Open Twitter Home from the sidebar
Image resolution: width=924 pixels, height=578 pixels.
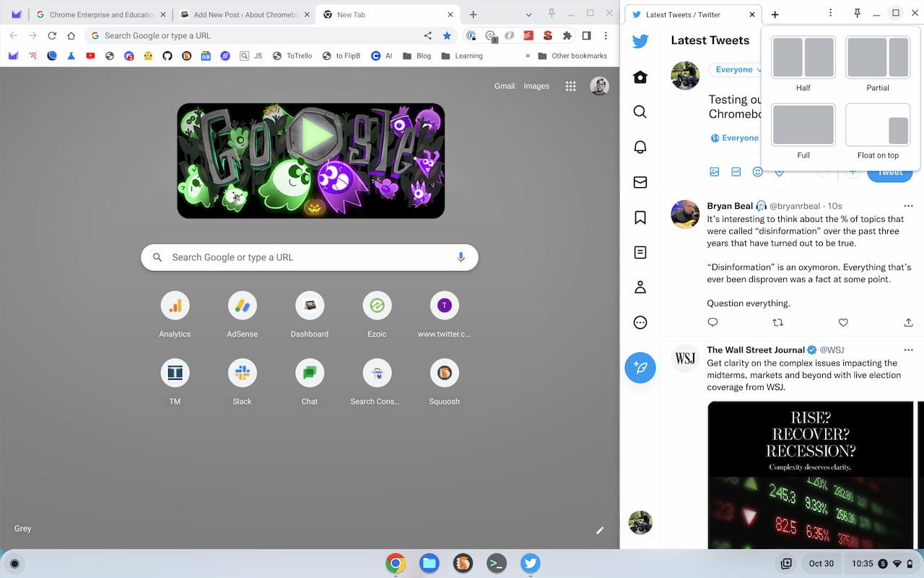(x=640, y=77)
